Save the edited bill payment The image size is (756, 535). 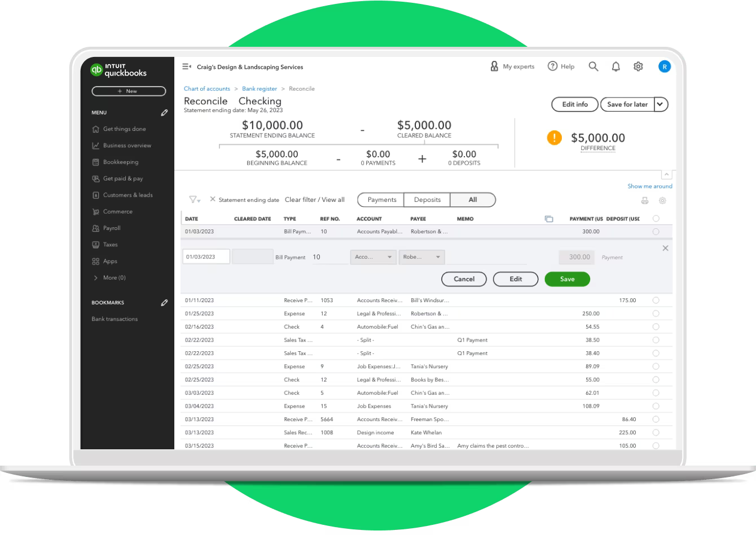tap(567, 279)
